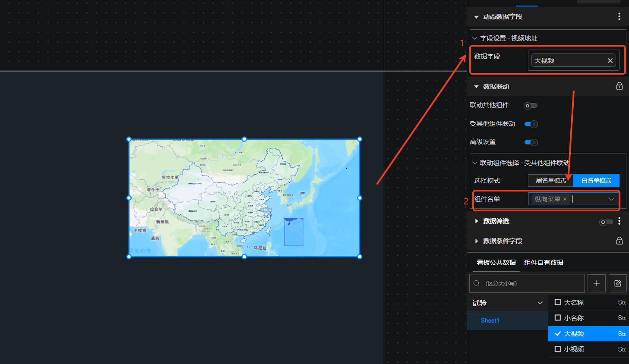Open the 数据筛选 more options menu

(x=619, y=221)
